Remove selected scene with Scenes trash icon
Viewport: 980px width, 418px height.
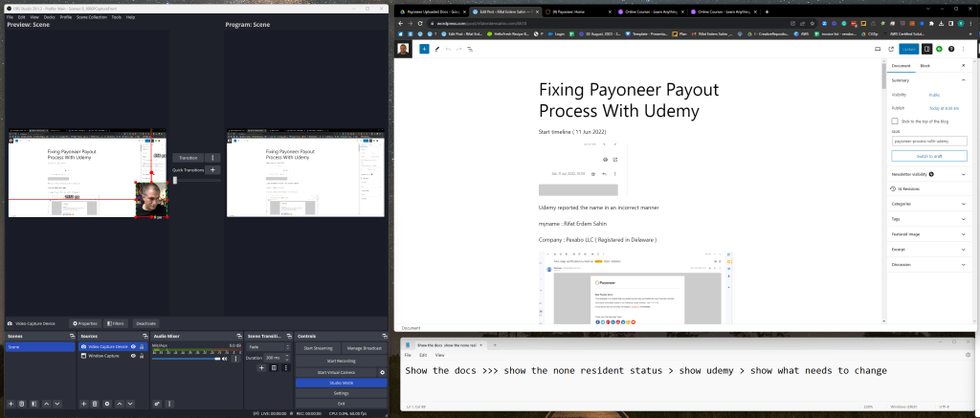(22, 404)
